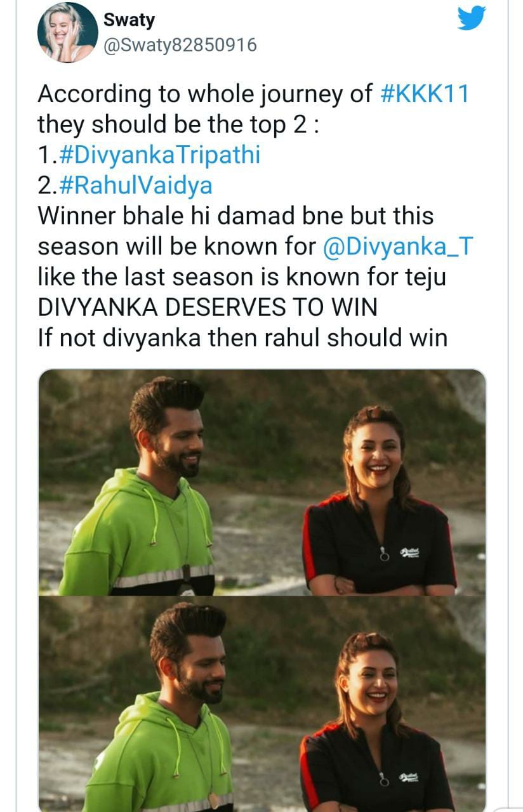The image size is (523, 812).
Task: Click the laughing woman in the upper photo
Action: coord(380,501)
